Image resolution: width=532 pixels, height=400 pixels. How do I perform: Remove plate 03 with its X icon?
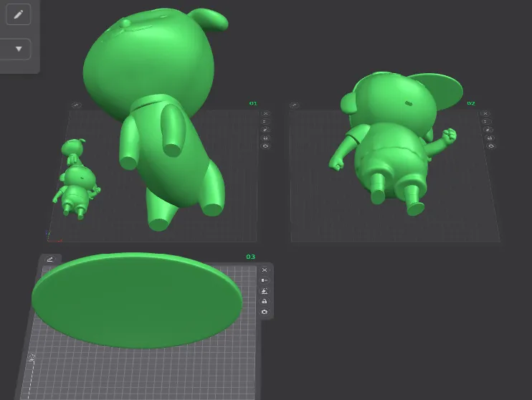(x=265, y=270)
